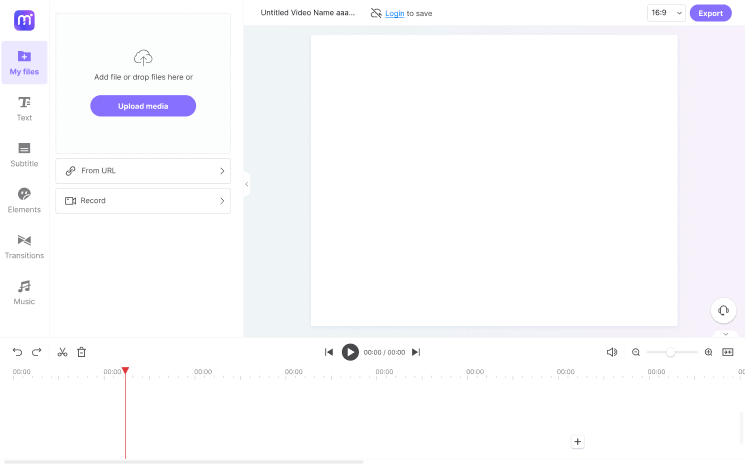Click the fit timeline icon
This screenshot has height=465, width=745.
[x=728, y=352]
